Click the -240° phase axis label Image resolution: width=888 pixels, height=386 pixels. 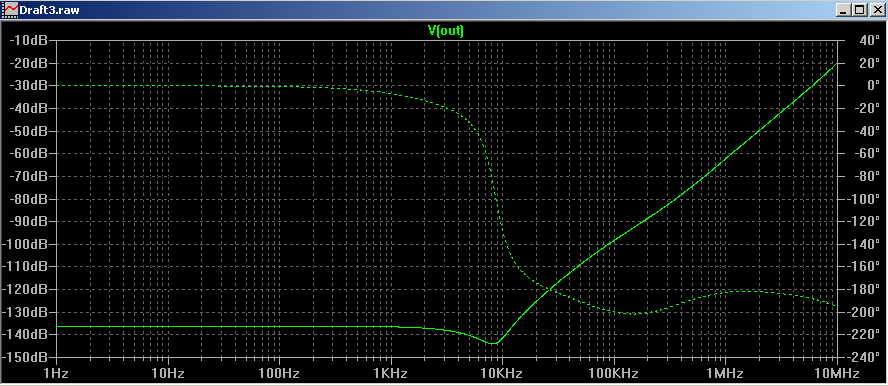click(x=863, y=357)
